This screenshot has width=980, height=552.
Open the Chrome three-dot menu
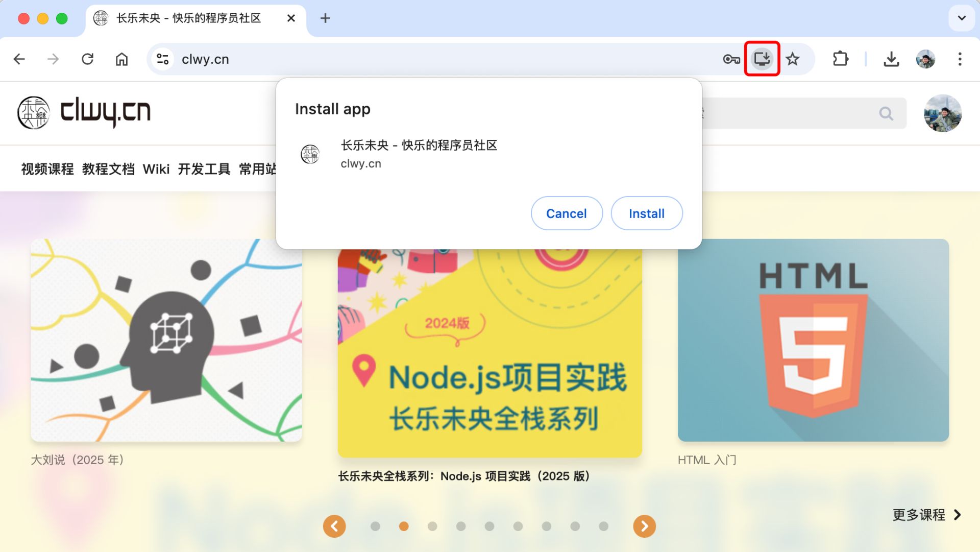coord(960,59)
